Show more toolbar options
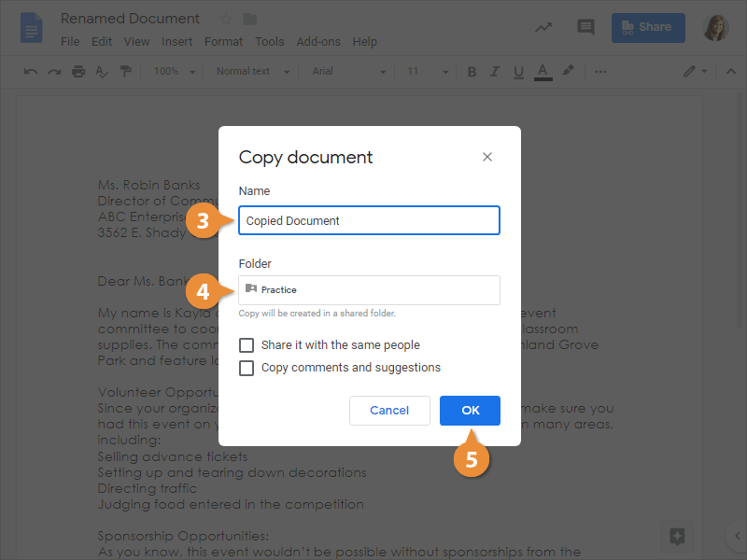Screen dimensions: 747x560 600,72
